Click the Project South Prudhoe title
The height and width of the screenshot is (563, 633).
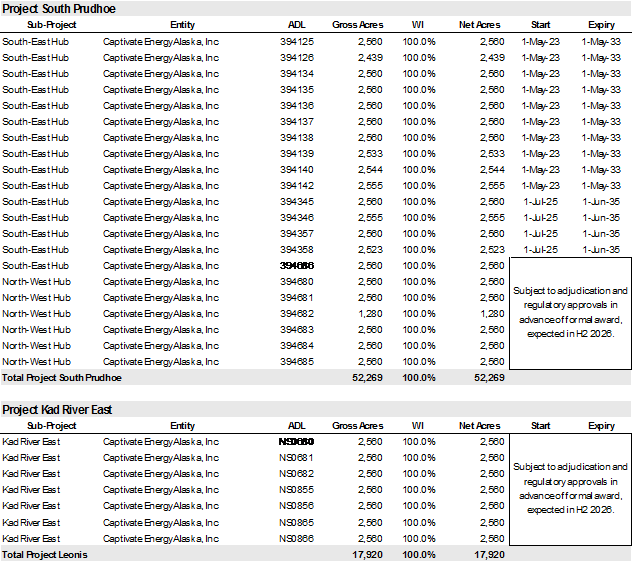tap(57, 8)
